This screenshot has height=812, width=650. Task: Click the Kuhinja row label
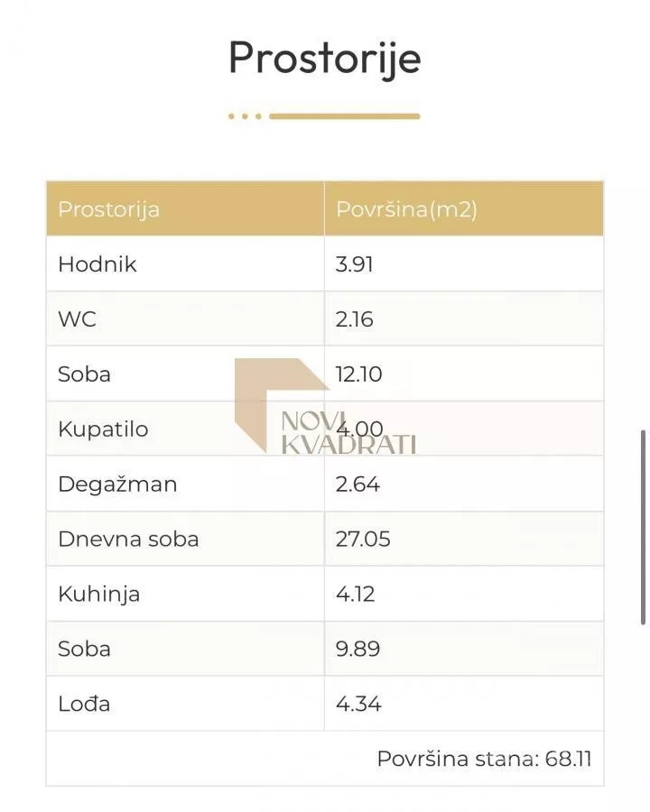tap(99, 594)
